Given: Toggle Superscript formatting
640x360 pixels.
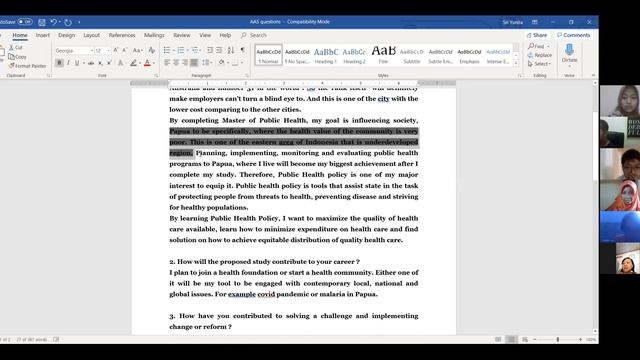Looking at the screenshot, I should [109, 63].
